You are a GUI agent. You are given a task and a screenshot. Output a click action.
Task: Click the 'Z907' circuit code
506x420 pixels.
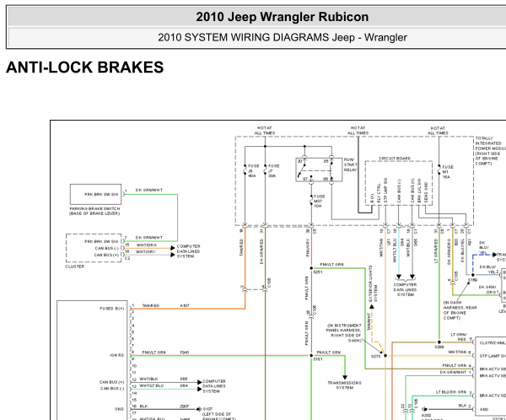185,407
